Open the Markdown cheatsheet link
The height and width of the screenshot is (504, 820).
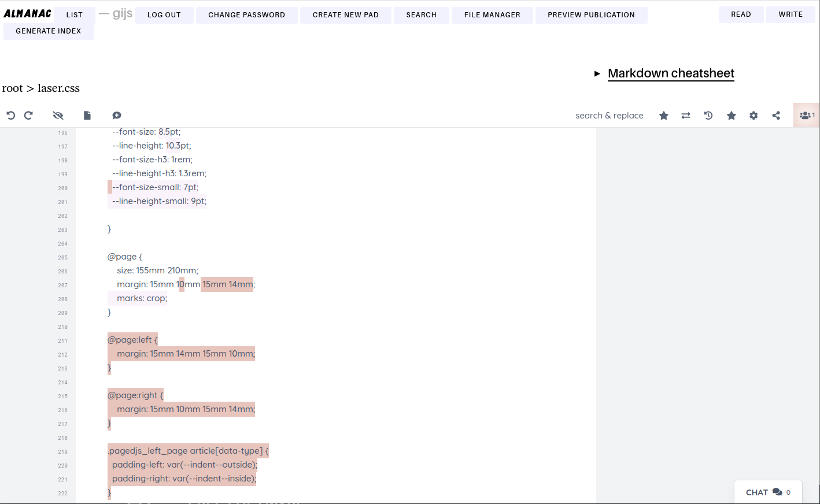coord(671,73)
